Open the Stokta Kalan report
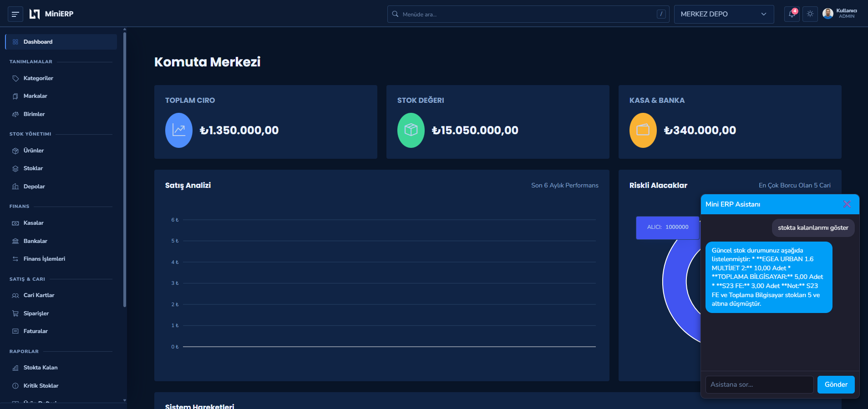Screen dimensions: 868x409 [61, 368]
